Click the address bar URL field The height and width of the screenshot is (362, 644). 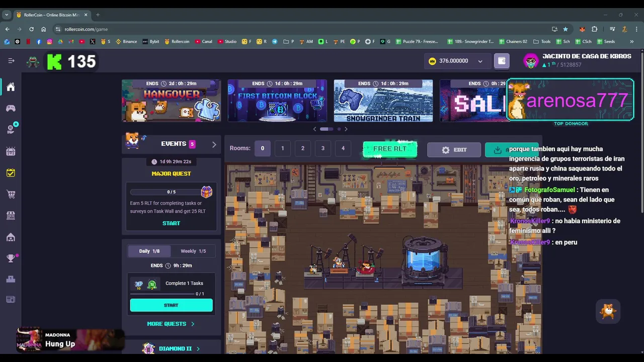coord(302,29)
